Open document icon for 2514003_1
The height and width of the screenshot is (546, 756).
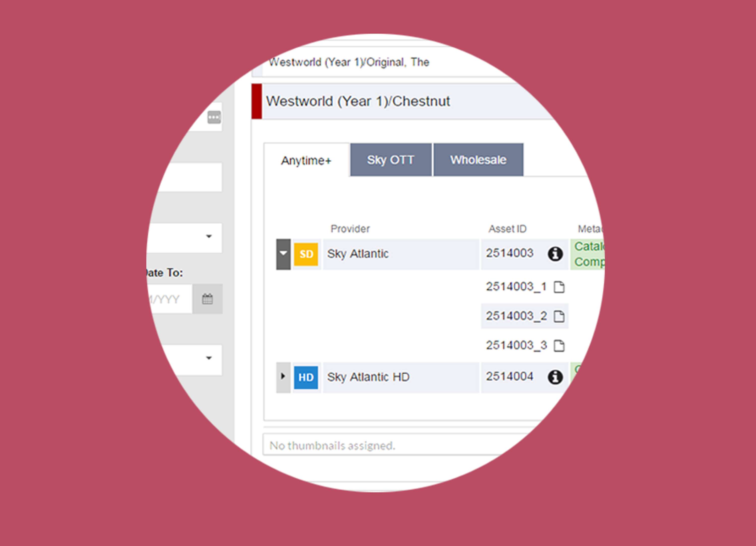coord(559,287)
